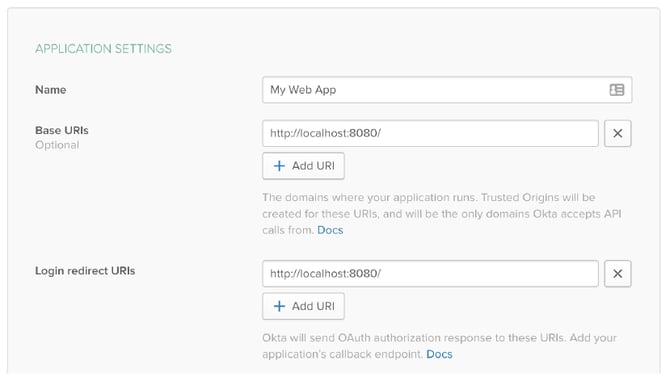The height and width of the screenshot is (385, 670).
Task: Click the Name field containing My Web App
Action: tap(447, 90)
